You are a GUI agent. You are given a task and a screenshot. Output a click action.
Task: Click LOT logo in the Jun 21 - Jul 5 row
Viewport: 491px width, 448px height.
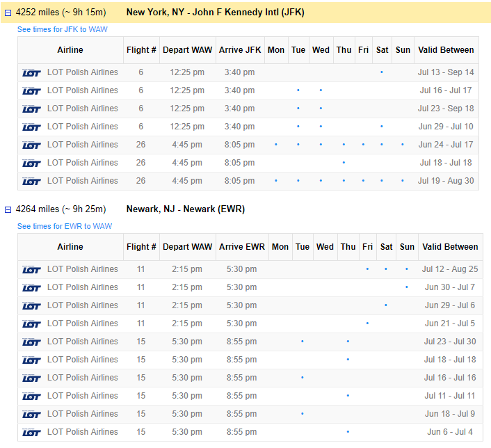(x=31, y=323)
